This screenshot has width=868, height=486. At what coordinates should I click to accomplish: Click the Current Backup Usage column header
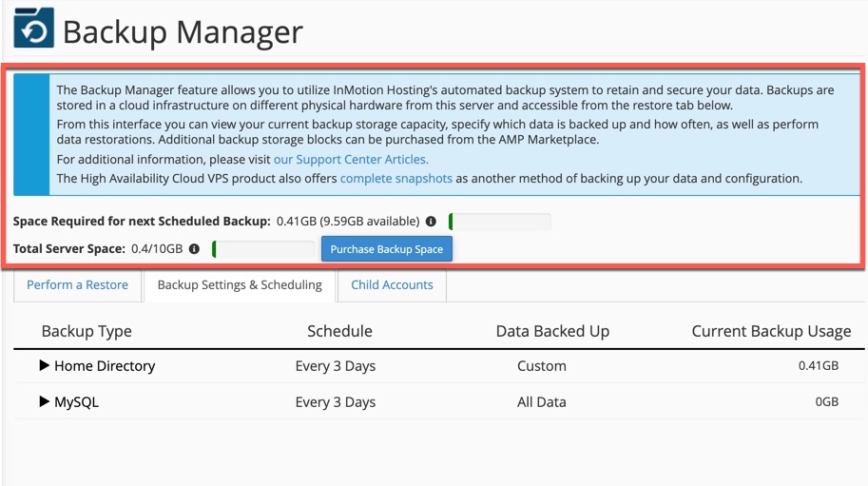pyautogui.click(x=771, y=331)
